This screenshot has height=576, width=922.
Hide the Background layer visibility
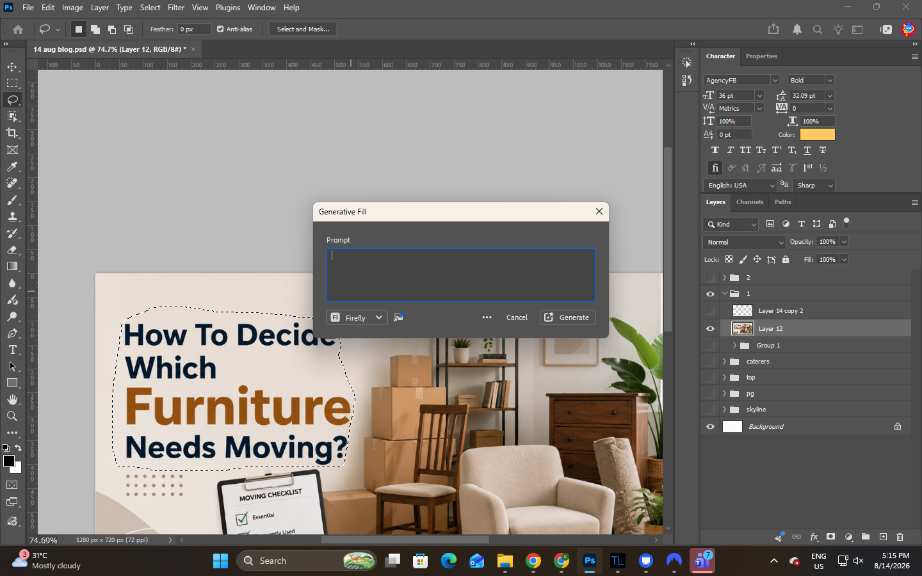(x=710, y=427)
